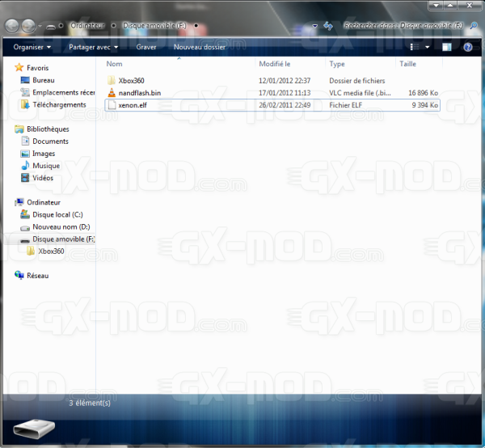485x448 pixels.
Task: Open the Vidéos library
Action: point(43,178)
